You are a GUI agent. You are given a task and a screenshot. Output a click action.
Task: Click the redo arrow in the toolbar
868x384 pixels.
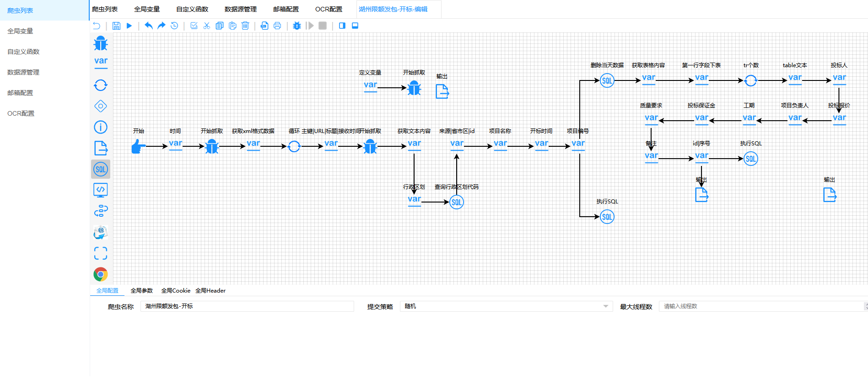tap(162, 26)
